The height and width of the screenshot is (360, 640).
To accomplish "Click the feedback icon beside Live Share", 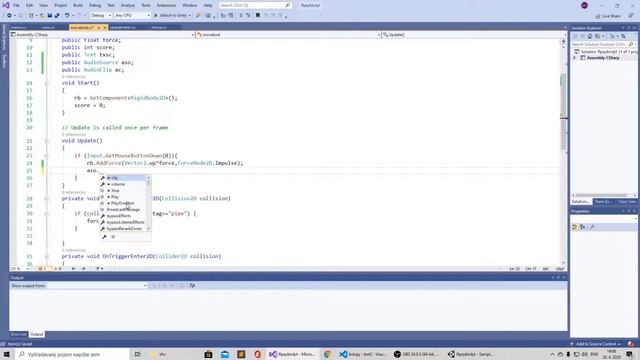I will click(631, 16).
